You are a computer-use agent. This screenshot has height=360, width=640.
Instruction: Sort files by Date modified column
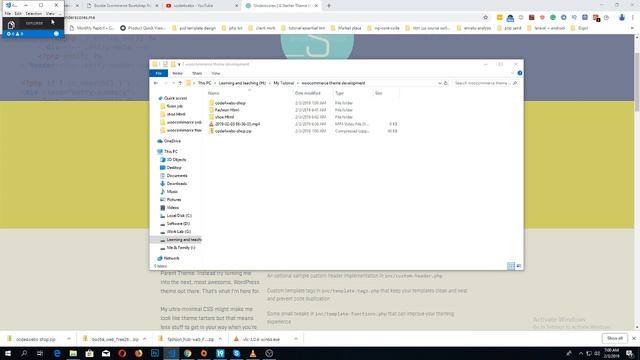coord(307,93)
